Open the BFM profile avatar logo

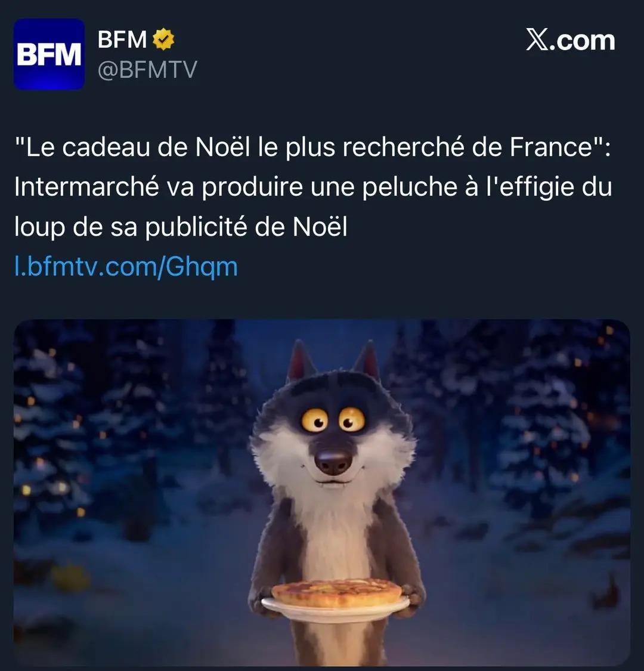pyautogui.click(x=49, y=54)
